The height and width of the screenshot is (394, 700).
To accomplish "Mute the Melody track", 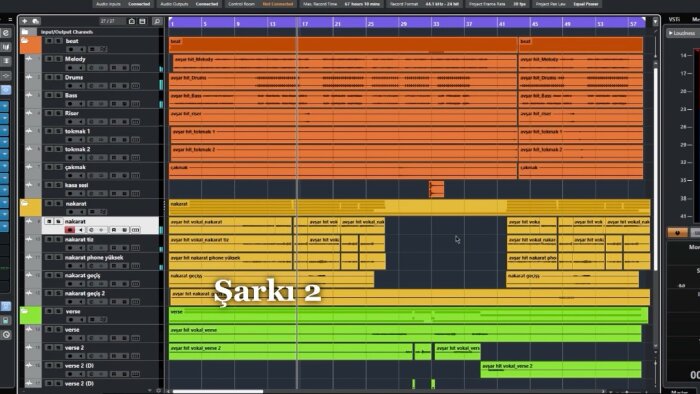I will (x=49, y=59).
